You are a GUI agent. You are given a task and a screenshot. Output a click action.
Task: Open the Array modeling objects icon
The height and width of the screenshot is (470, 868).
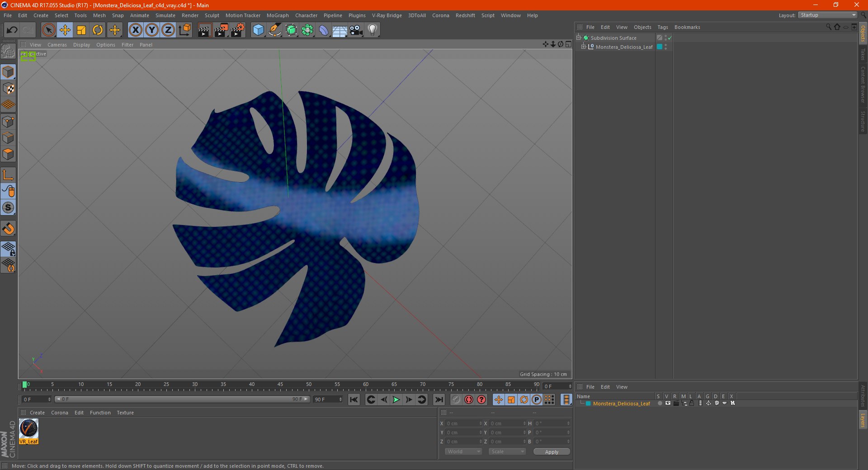[307, 30]
